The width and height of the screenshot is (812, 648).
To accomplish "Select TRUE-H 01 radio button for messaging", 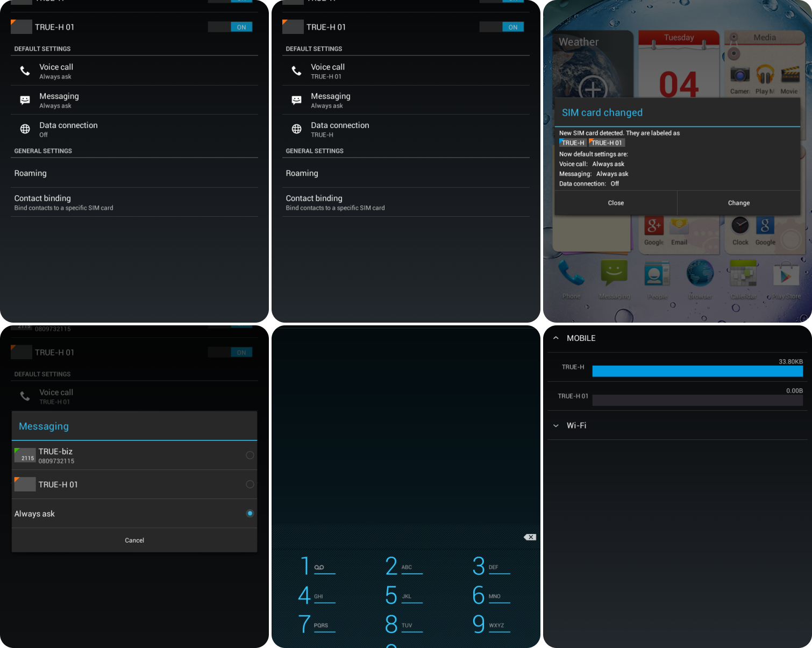I will tap(250, 485).
